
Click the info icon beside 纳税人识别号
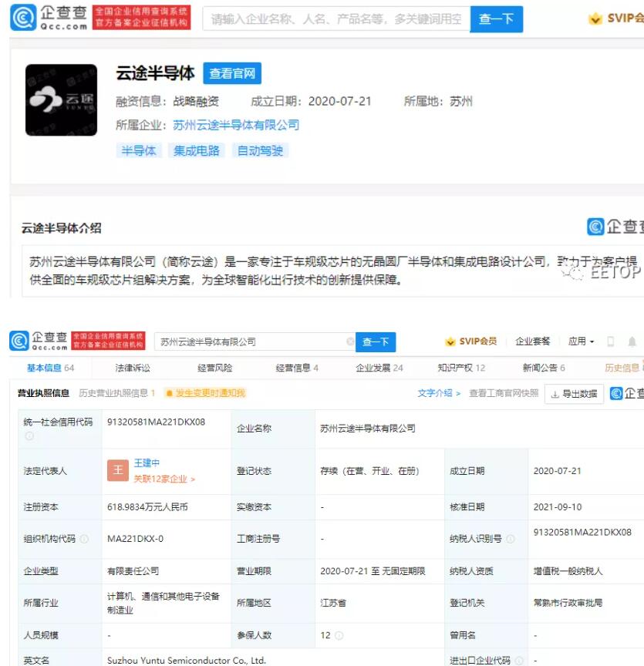click(x=511, y=539)
